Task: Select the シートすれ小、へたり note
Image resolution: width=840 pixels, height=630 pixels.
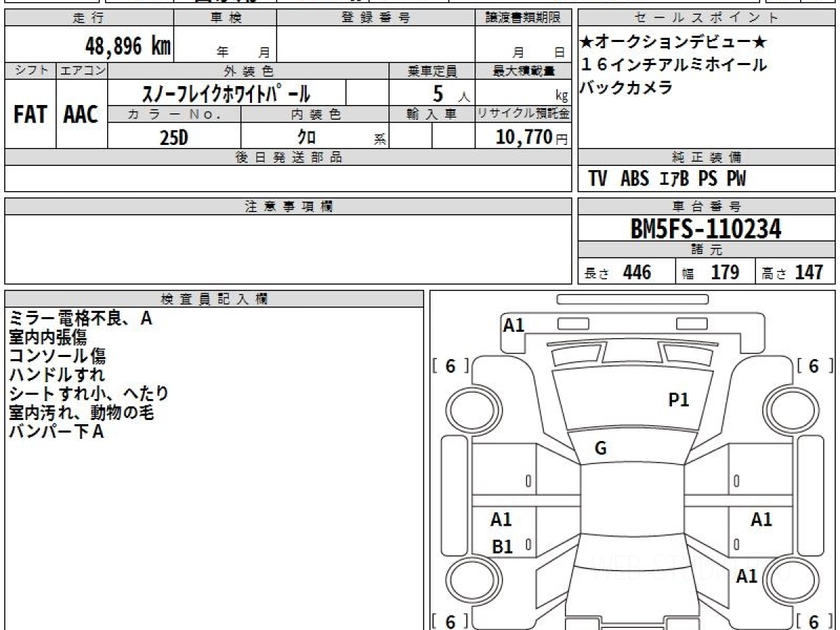Action: coord(89,394)
